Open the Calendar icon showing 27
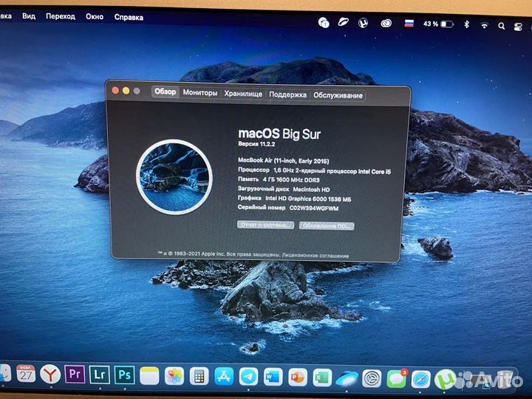 26,374
